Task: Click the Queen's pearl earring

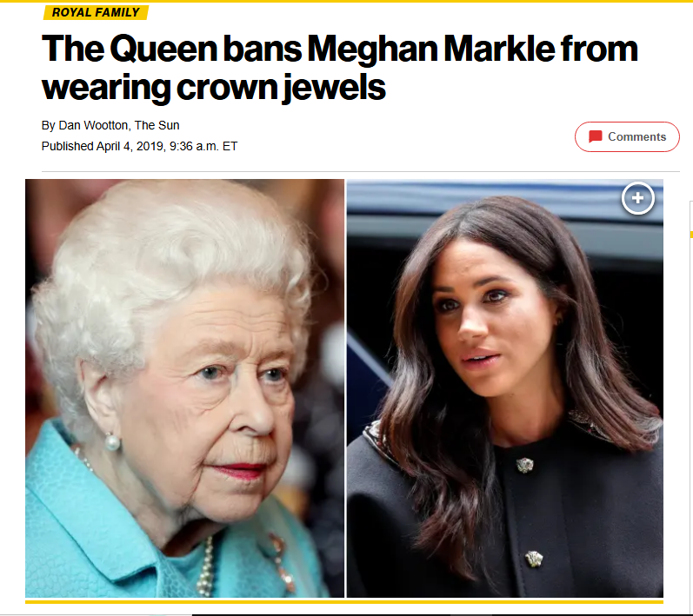Action: (112, 442)
